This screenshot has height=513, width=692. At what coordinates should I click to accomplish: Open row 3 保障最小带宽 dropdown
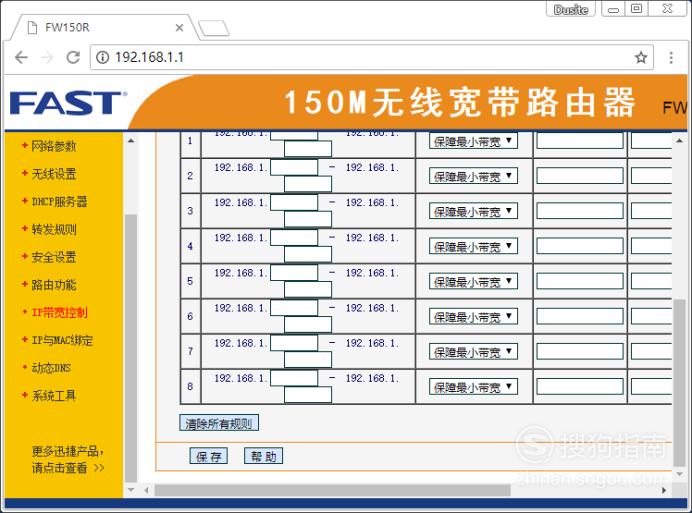click(473, 211)
